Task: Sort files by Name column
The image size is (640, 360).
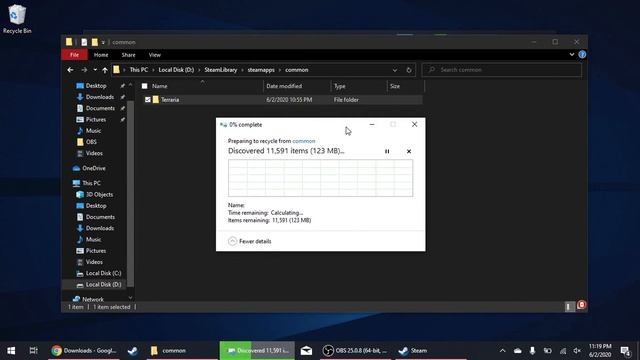Action: (x=202, y=86)
